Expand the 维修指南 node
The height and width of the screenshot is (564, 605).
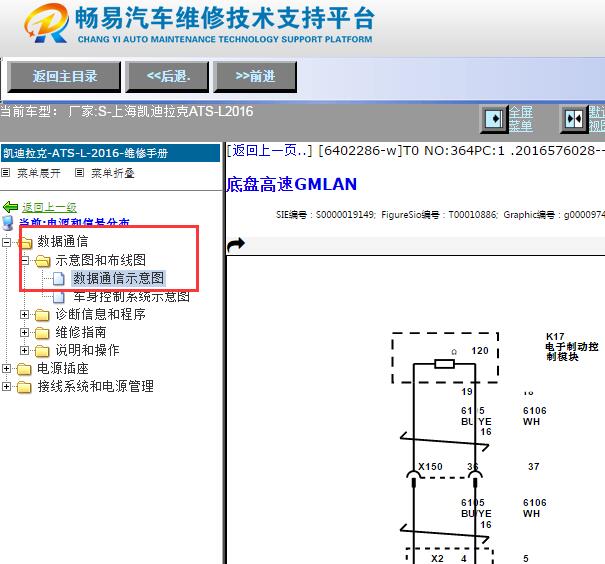(x=25, y=332)
